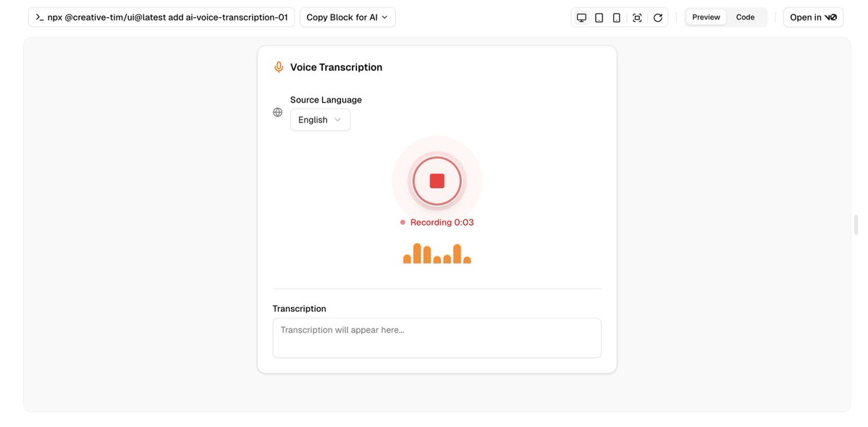Click the microphone icon beside Voice Transcription
Viewport: 868px width, 427px height.
click(x=279, y=67)
